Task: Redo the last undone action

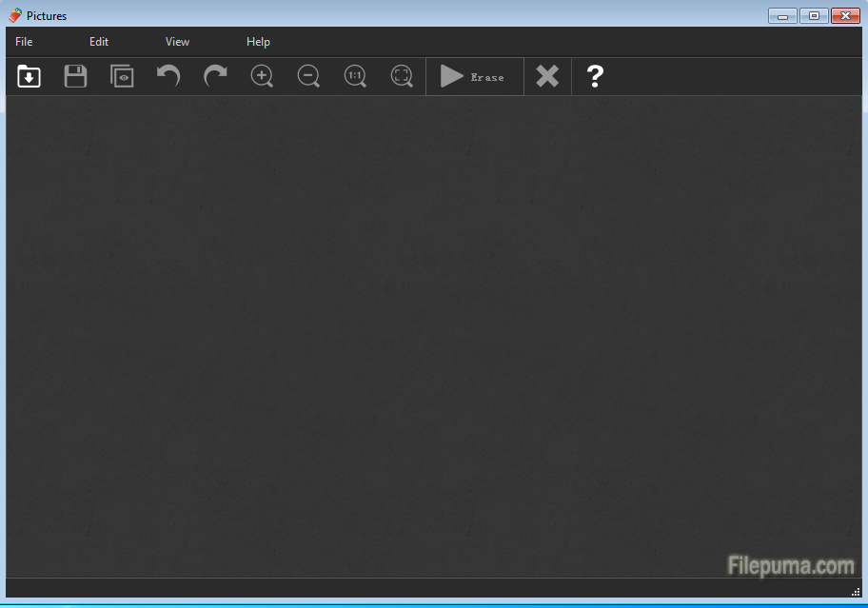Action: point(216,76)
